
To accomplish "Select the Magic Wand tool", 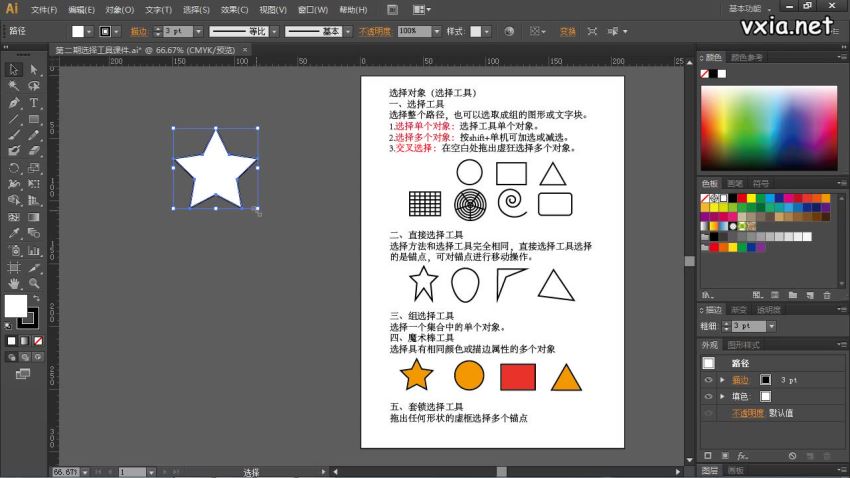I will (x=14, y=86).
